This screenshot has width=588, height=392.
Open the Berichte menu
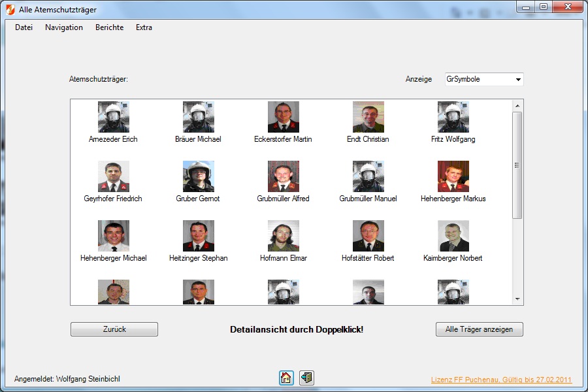click(110, 27)
